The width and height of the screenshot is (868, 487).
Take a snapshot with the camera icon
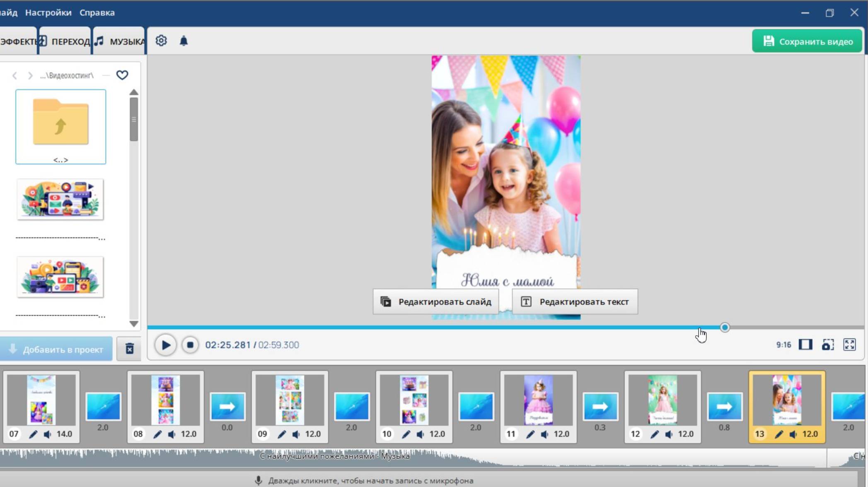coord(827,344)
